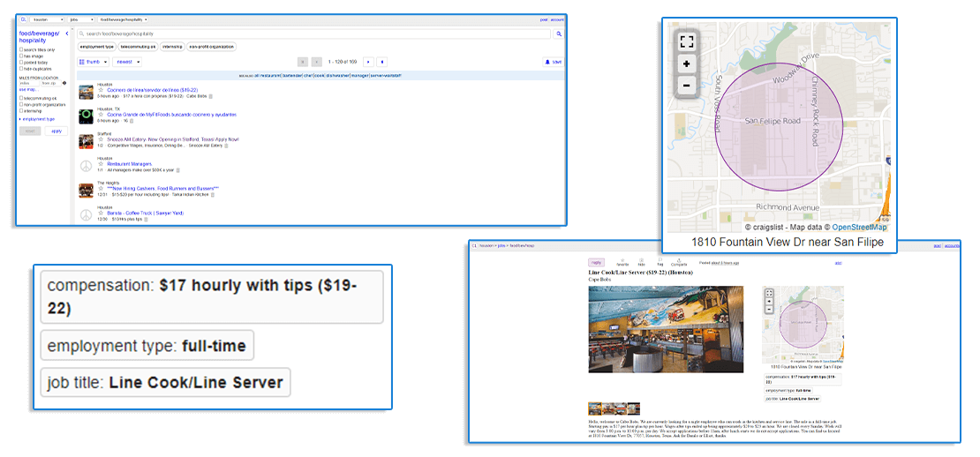This screenshot has width=980, height=457.
Task: Expand the employment type section in the sidebar
Action: point(37,119)
